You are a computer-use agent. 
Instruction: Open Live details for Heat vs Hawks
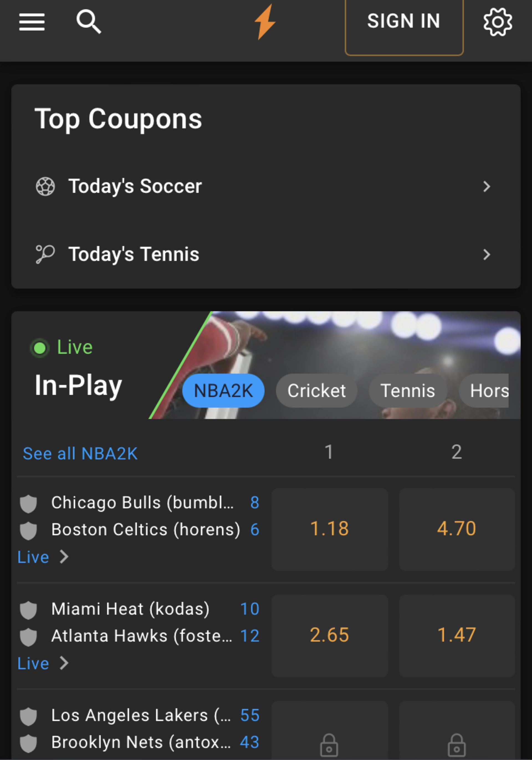coord(42,663)
